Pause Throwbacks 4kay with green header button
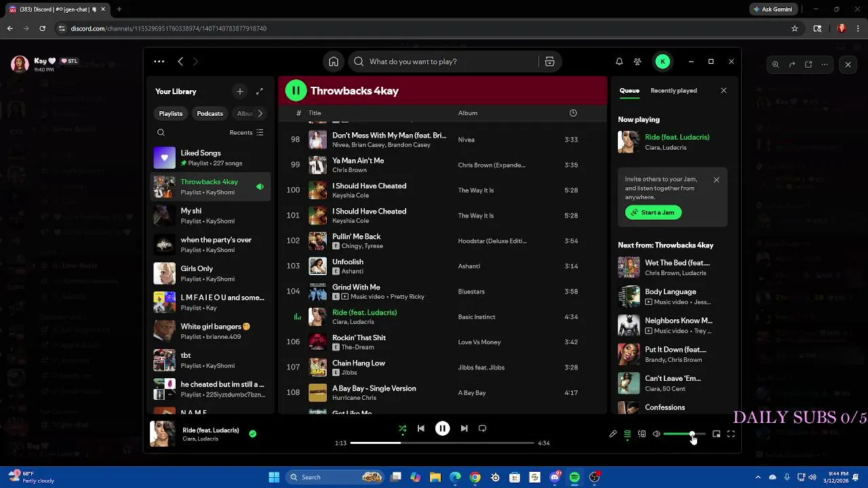Viewport: 868px width, 488px height. [x=296, y=91]
